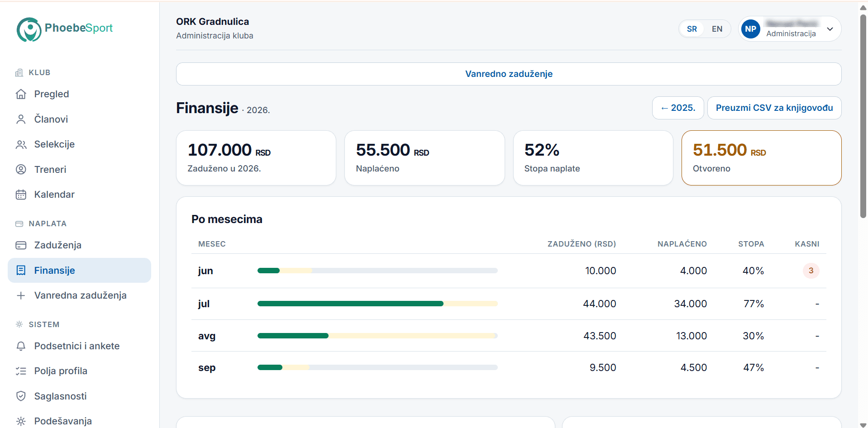Screen dimensions: 868x428
Task: Click the ZADUŽENO (RSD) column header
Action: tap(582, 244)
